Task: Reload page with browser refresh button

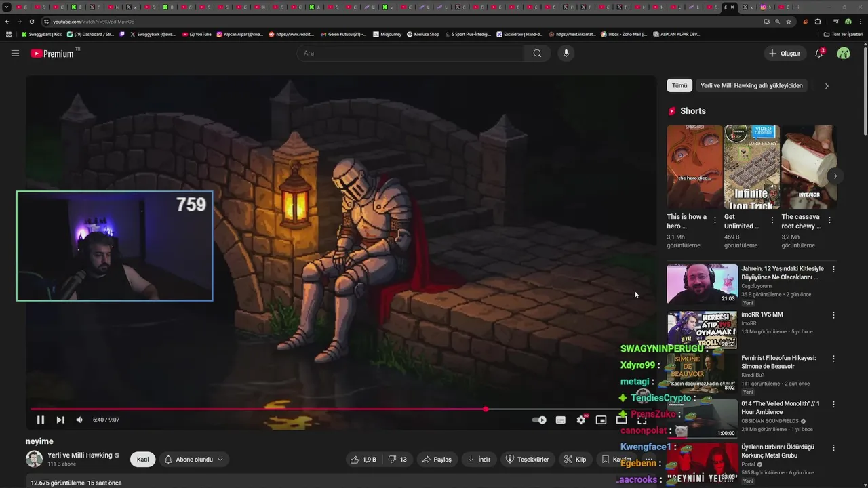Action: tap(32, 22)
